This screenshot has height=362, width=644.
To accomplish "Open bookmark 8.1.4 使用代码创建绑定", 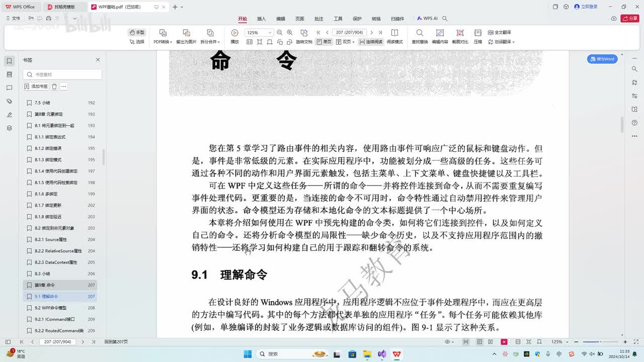I will click(x=60, y=171).
